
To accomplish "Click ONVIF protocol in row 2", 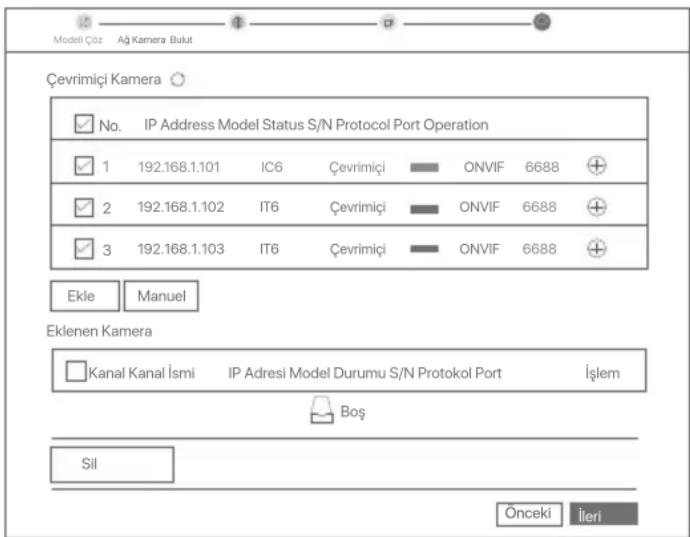I will pyautogui.click(x=479, y=207).
